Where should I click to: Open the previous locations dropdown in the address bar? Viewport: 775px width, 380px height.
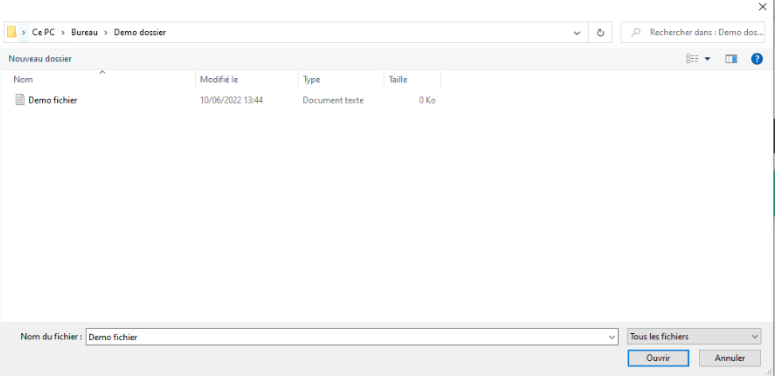[577, 33]
